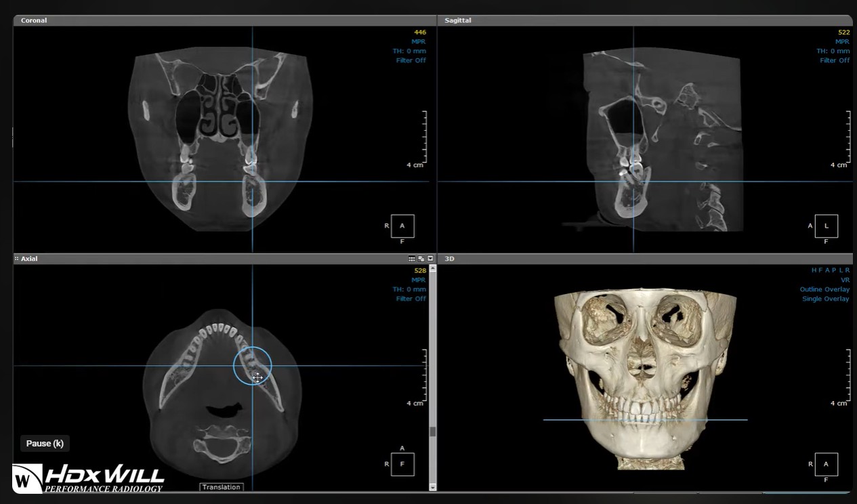Open the Axial pane dropdown arrow

(x=430, y=259)
